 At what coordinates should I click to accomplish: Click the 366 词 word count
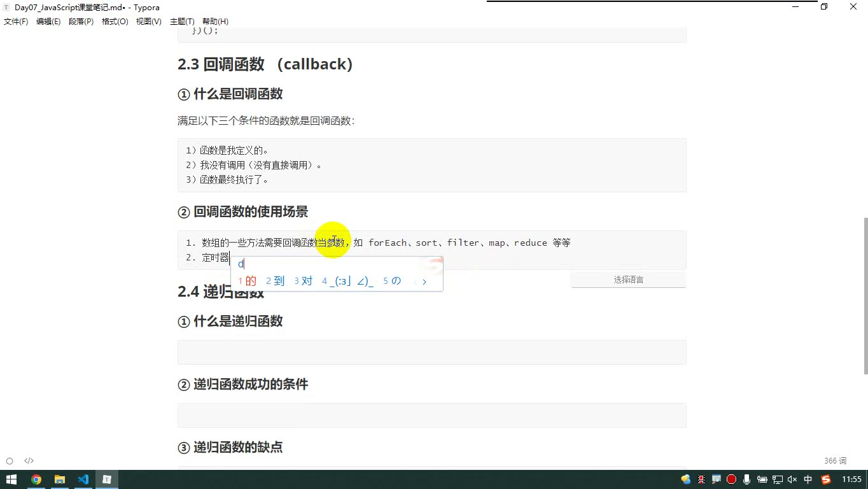click(x=835, y=461)
